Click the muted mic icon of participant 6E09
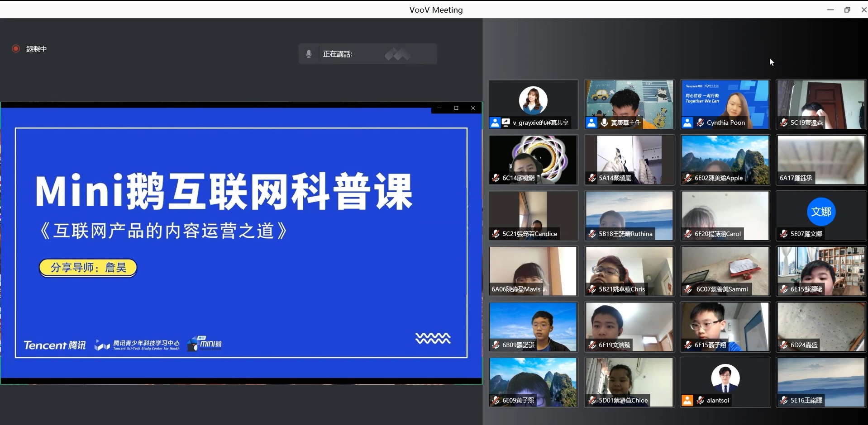868x425 pixels. 496,400
